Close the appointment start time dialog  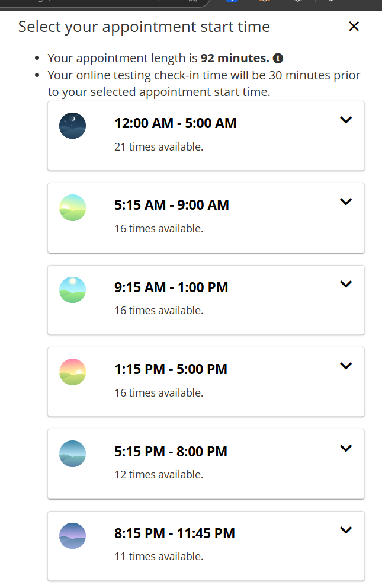[x=354, y=26]
